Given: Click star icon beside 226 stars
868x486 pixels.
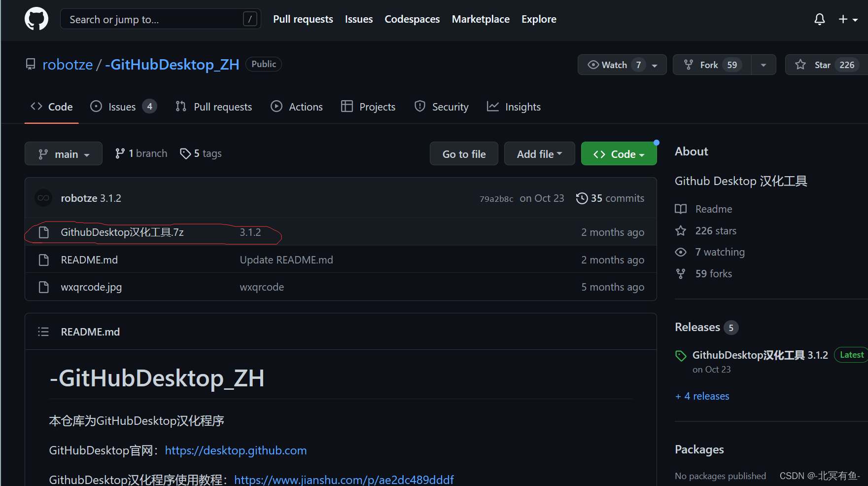Looking at the screenshot, I should 681,231.
